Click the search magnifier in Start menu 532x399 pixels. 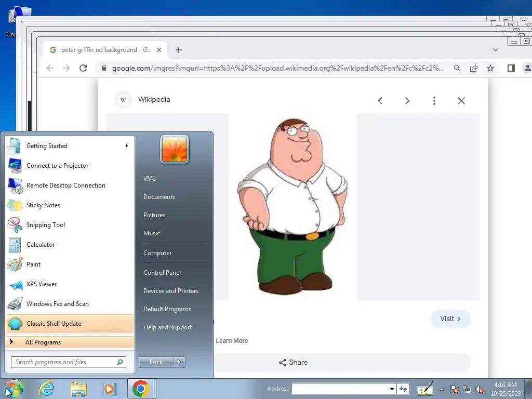point(119,362)
